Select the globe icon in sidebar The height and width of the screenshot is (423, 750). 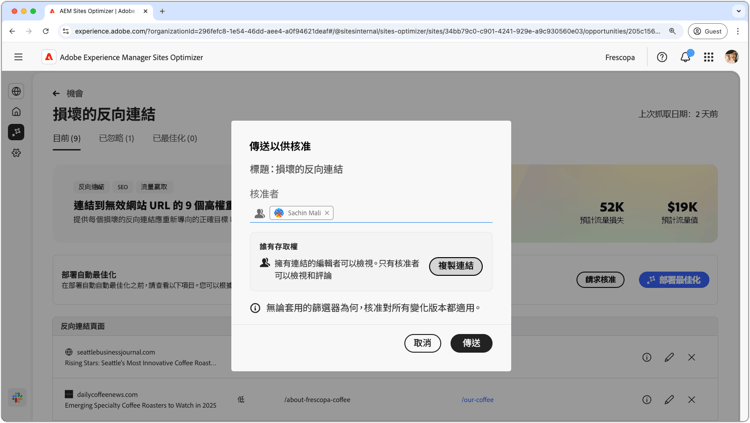pos(16,91)
